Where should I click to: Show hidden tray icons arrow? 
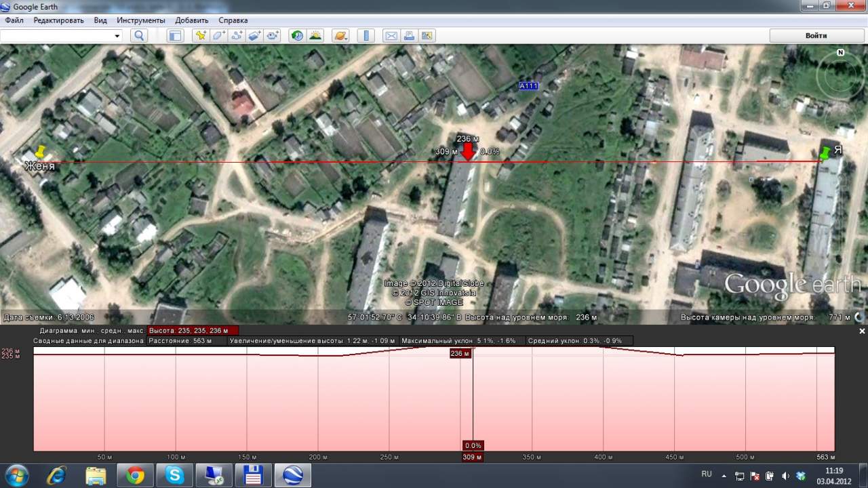tap(724, 476)
